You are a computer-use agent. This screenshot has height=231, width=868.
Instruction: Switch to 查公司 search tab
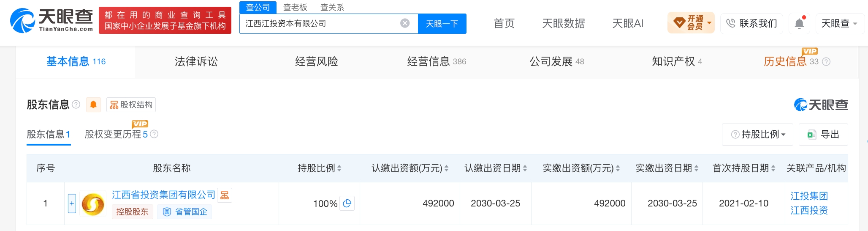pos(258,7)
